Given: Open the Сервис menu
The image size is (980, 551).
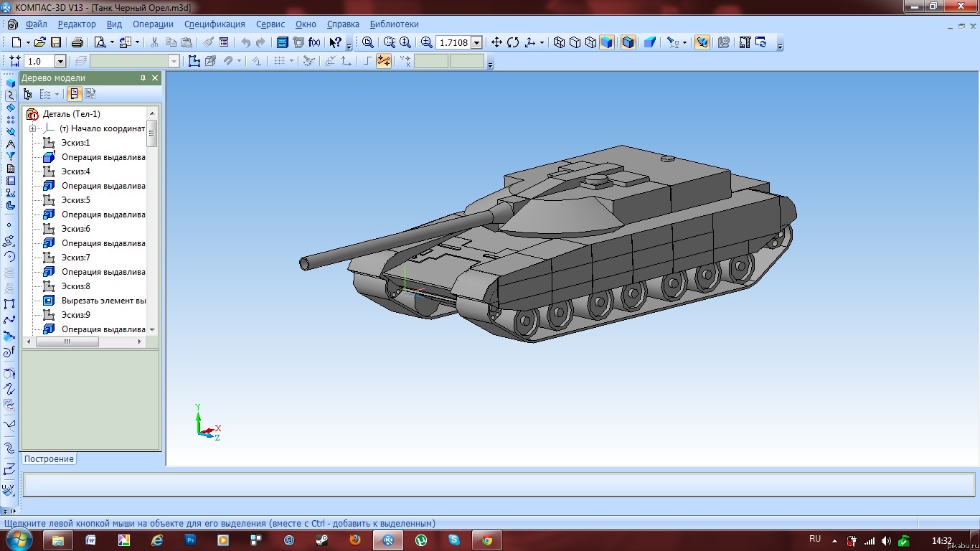Looking at the screenshot, I should click(270, 24).
